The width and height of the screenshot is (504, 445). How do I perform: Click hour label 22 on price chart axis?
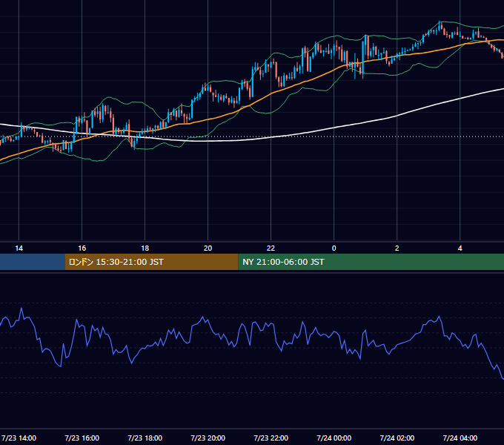(271, 248)
